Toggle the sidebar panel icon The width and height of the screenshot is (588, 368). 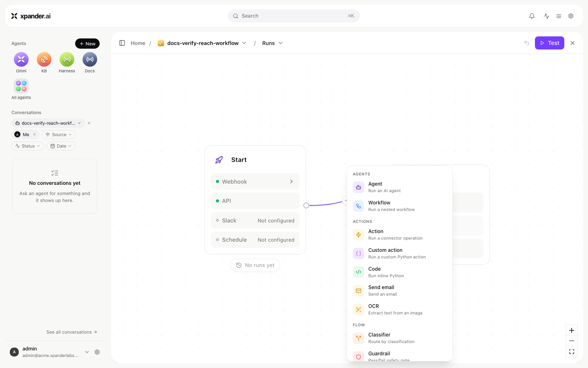[122, 43]
